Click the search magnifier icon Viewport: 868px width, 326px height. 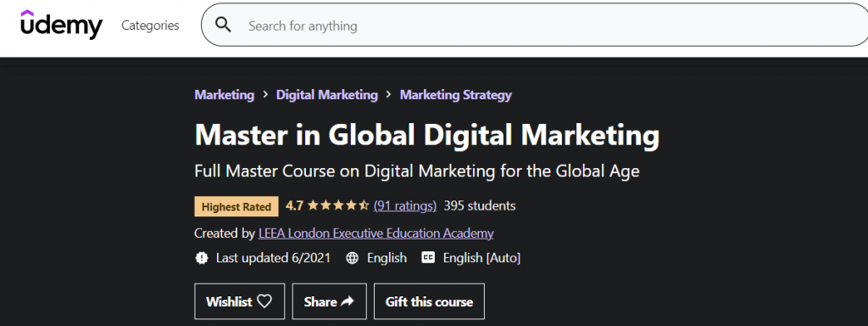point(223,25)
